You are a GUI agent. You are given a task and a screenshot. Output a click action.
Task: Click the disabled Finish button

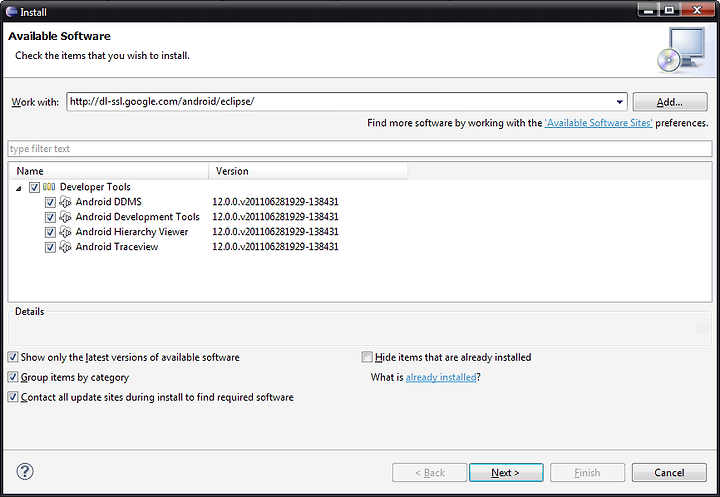[587, 473]
